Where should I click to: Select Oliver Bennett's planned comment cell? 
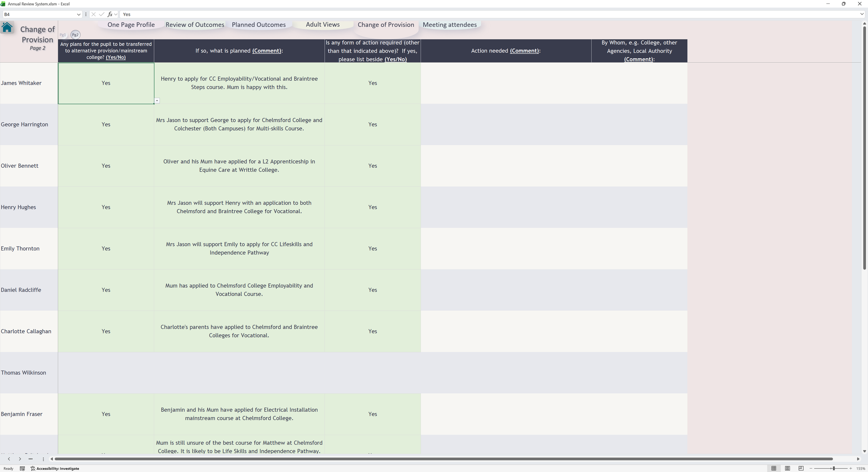[x=239, y=166]
